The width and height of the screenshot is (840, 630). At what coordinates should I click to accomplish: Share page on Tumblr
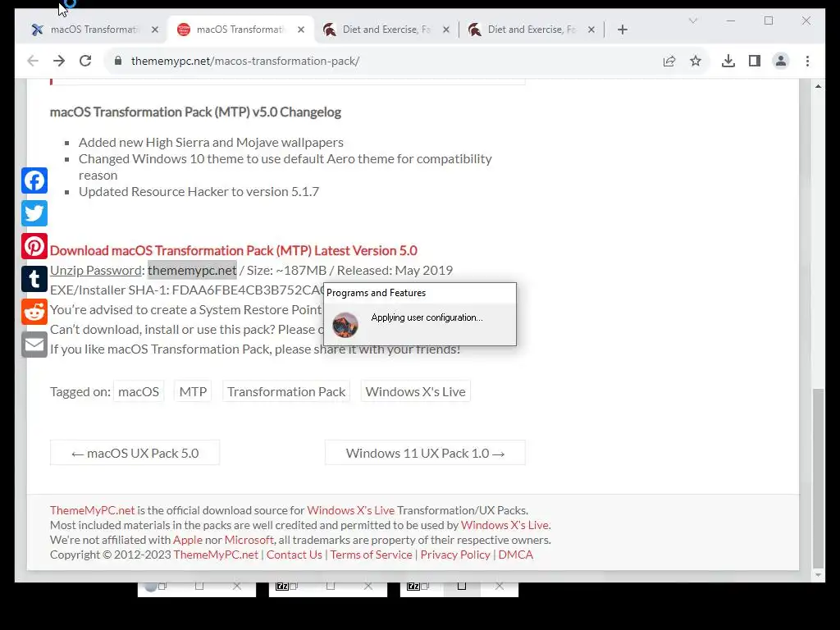[x=34, y=279]
